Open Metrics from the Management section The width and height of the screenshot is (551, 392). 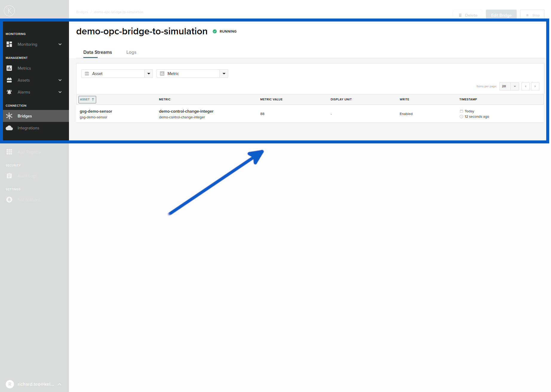9,68
